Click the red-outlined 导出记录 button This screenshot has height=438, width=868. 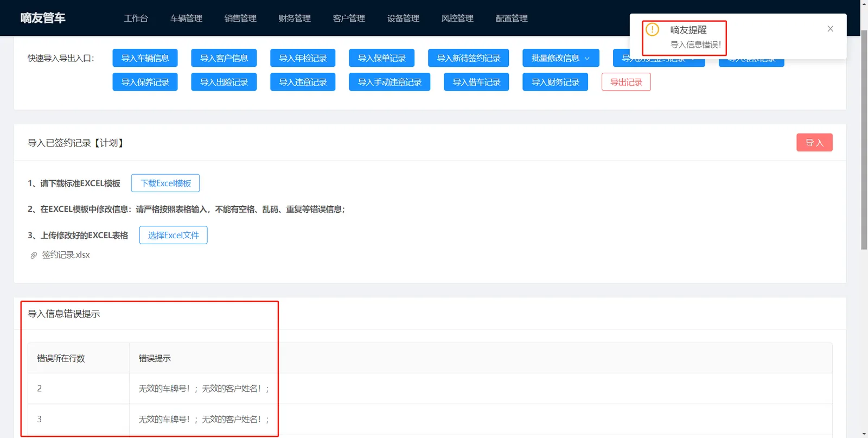(626, 82)
